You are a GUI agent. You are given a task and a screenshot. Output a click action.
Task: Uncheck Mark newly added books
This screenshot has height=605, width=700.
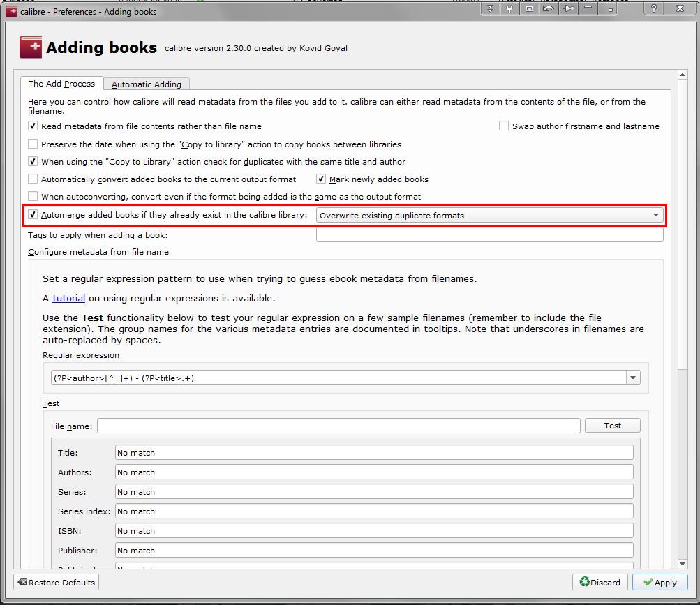point(320,179)
